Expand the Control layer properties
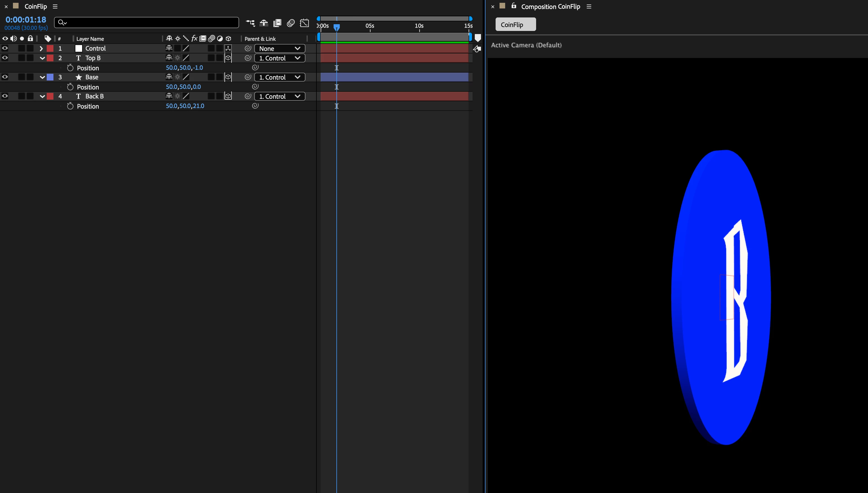Viewport: 868px width, 493px height. point(41,48)
